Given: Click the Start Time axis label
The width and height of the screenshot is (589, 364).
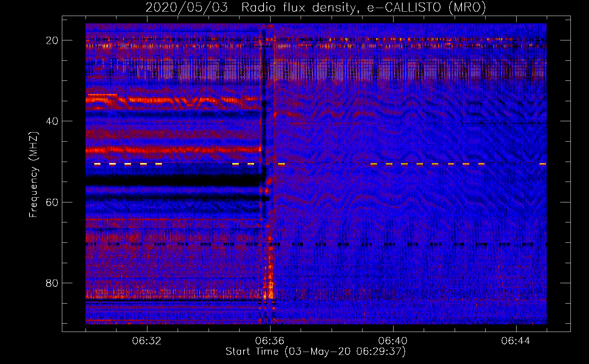Looking at the screenshot, I should pyautogui.click(x=316, y=352).
